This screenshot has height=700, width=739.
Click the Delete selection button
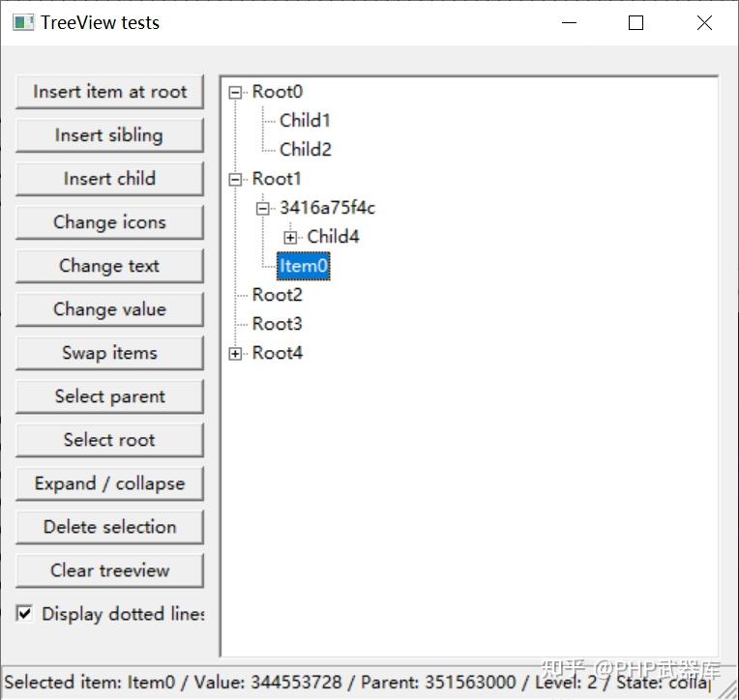[110, 527]
